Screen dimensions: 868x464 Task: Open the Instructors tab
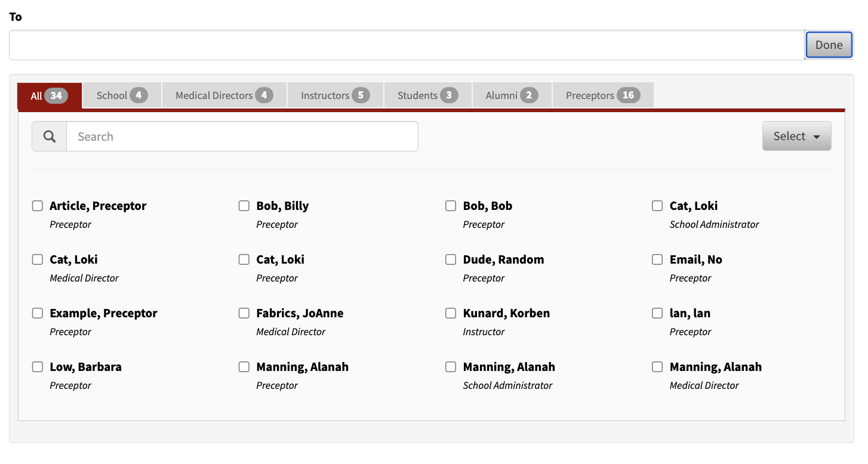pyautogui.click(x=335, y=95)
